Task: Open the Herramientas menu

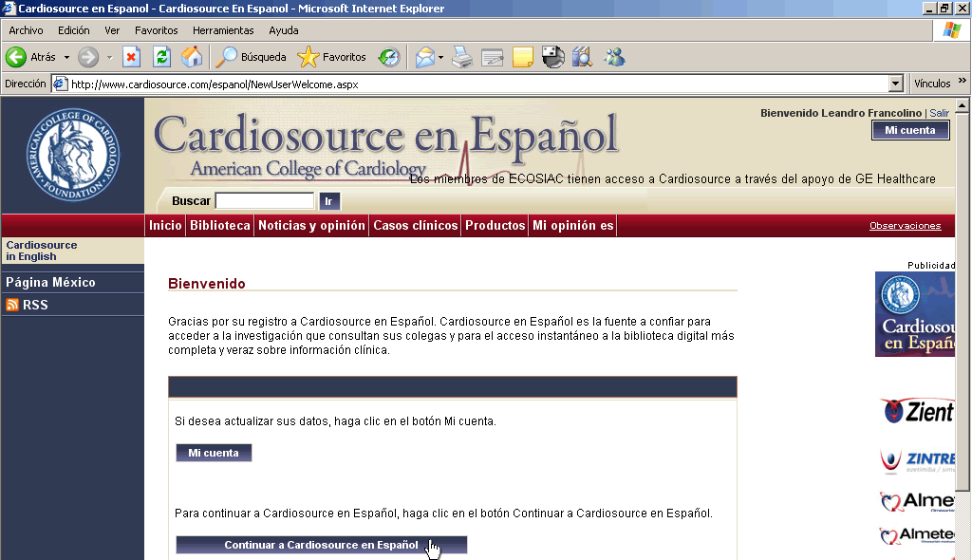Action: [223, 30]
